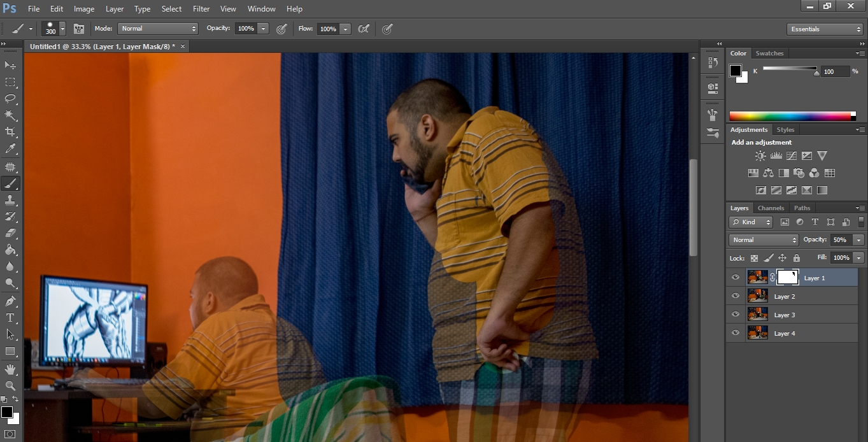Open the Essentials workspace switcher

click(825, 29)
